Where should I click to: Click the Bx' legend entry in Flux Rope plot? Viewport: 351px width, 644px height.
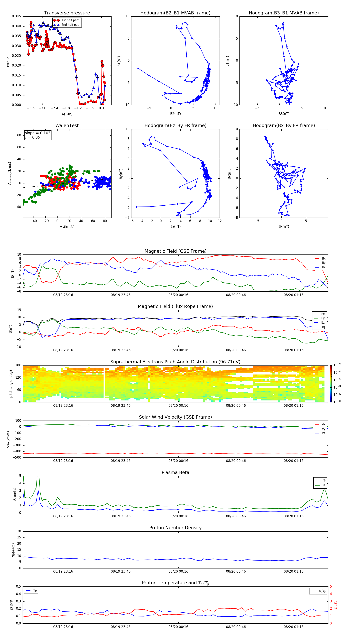(x=320, y=314)
